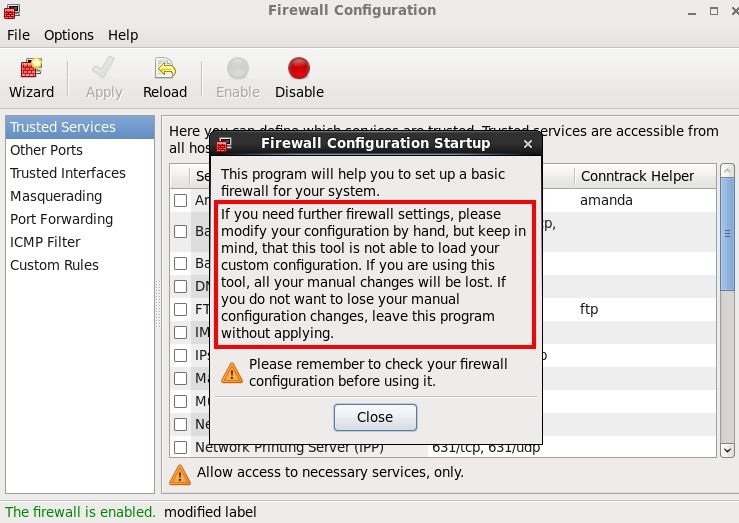The image size is (739, 523).
Task: Select Trusted Services in the sidebar
Action: tap(80, 127)
